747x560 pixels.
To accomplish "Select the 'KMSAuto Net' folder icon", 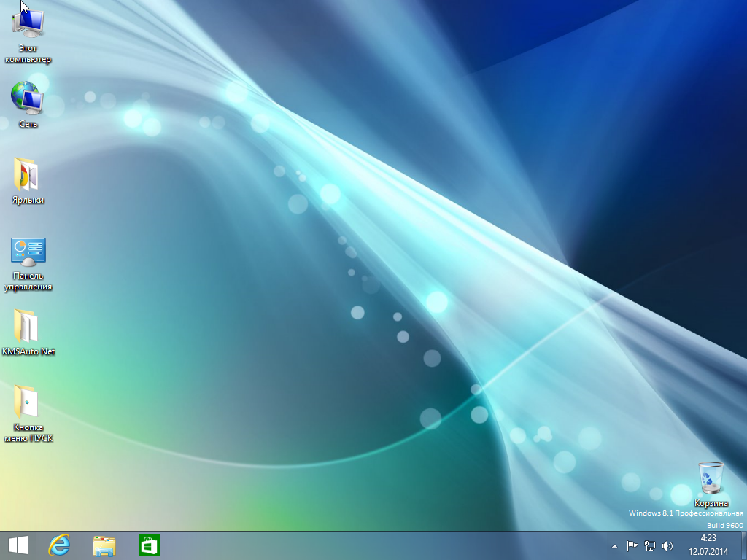I will 28,326.
